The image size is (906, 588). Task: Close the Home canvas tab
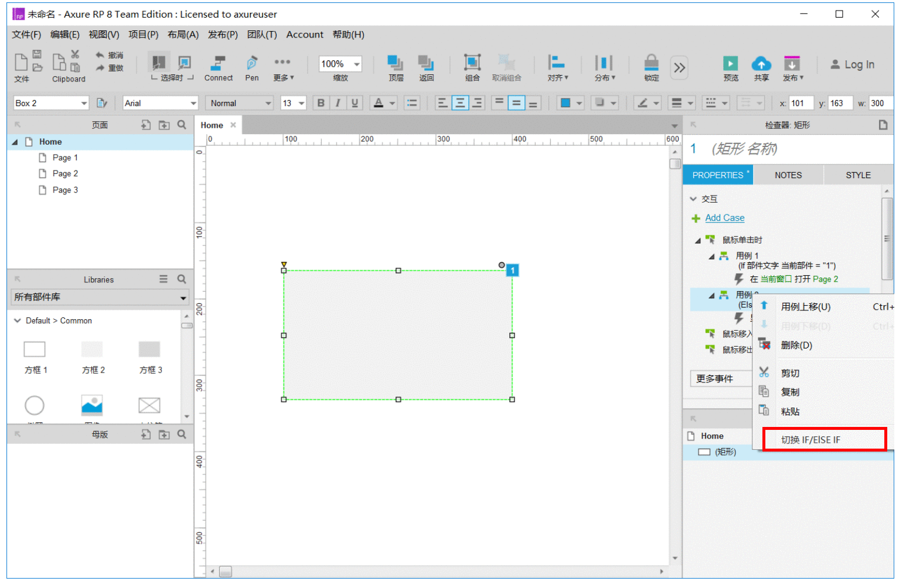[233, 125]
